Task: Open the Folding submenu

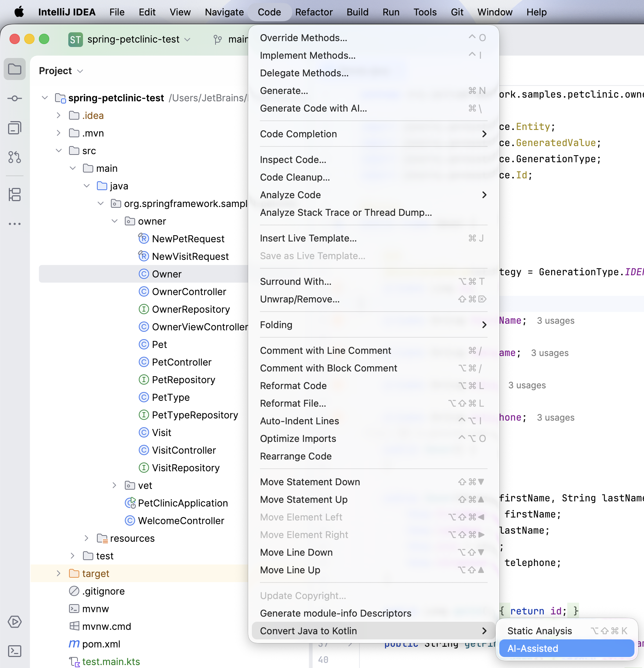Action: click(x=373, y=325)
